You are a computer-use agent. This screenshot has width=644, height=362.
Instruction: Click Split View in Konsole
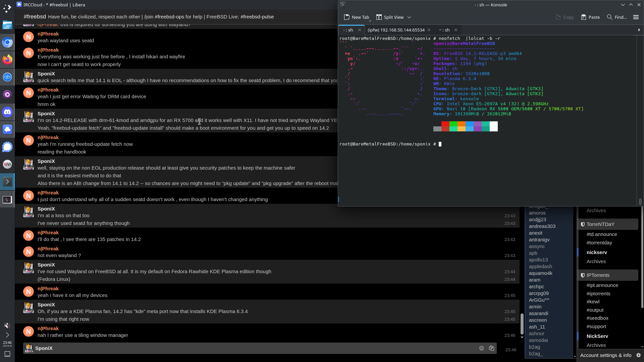point(390,17)
